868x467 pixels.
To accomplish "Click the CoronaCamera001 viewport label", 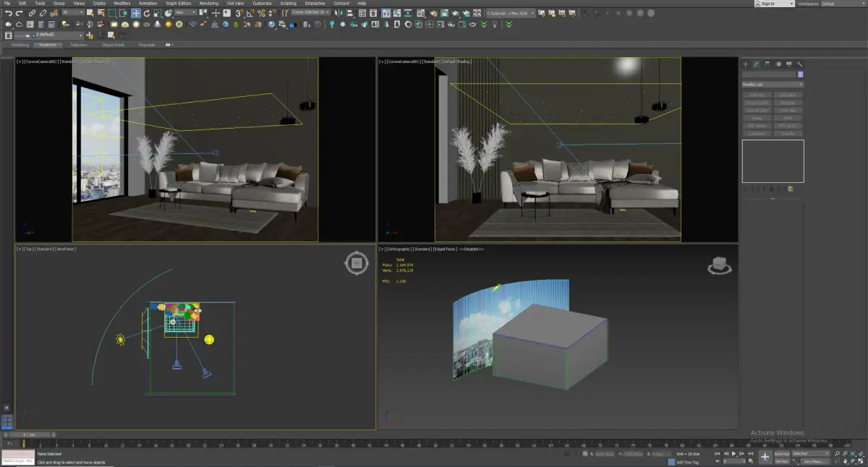I will coord(404,61).
